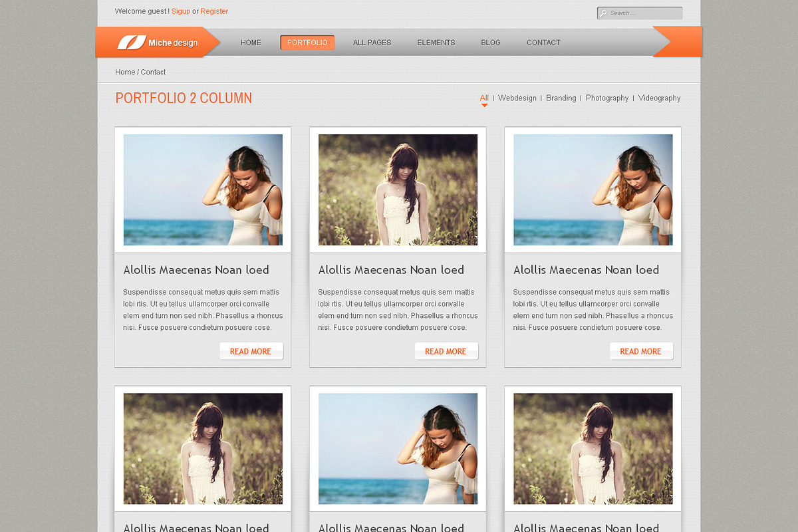Open first-row right beach photo thumbnail
Screen dimensions: 798x532
click(593, 190)
